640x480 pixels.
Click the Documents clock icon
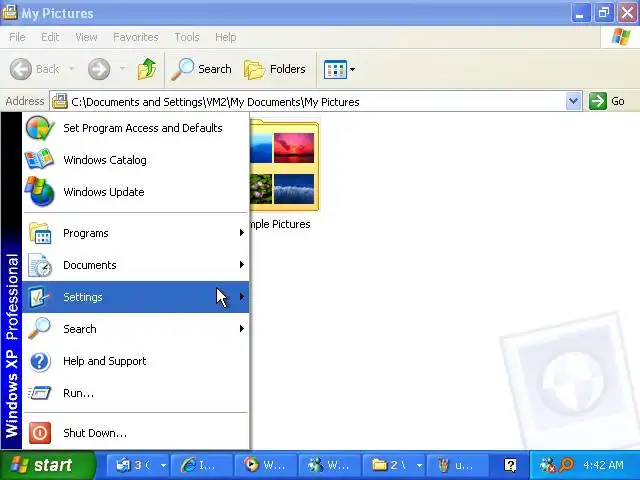(x=40, y=265)
